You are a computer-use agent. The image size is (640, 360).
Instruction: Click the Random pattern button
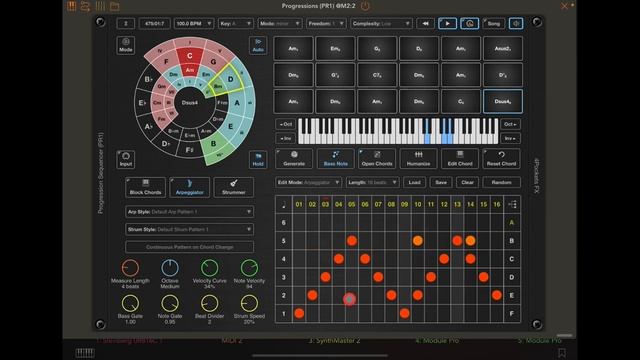coord(501,182)
